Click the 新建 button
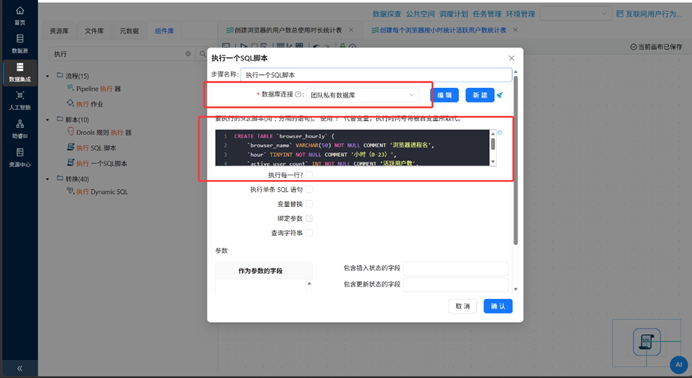 [480, 95]
